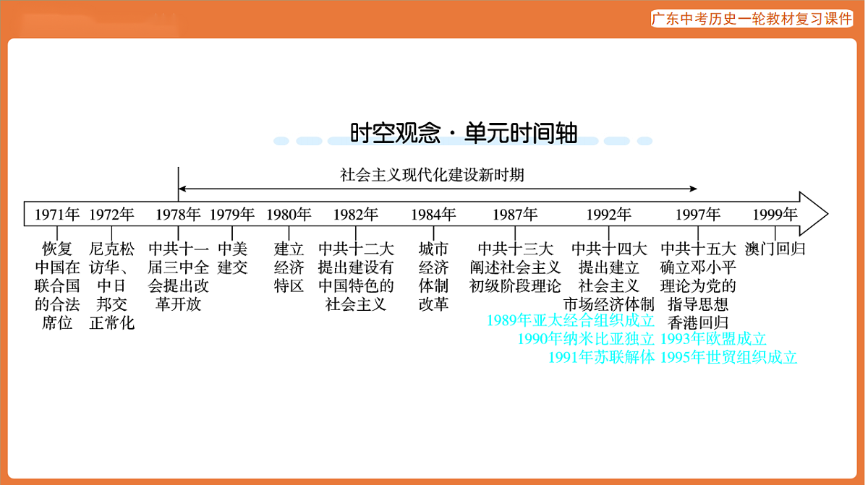Select the 1982年 timeline marker
868x485 pixels.
[356, 214]
